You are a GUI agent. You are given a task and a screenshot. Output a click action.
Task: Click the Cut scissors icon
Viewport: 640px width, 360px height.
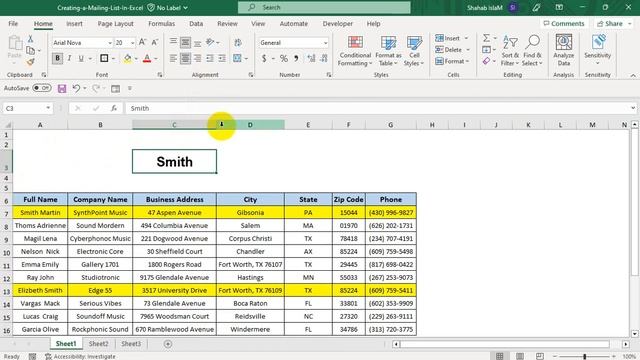coord(30,39)
